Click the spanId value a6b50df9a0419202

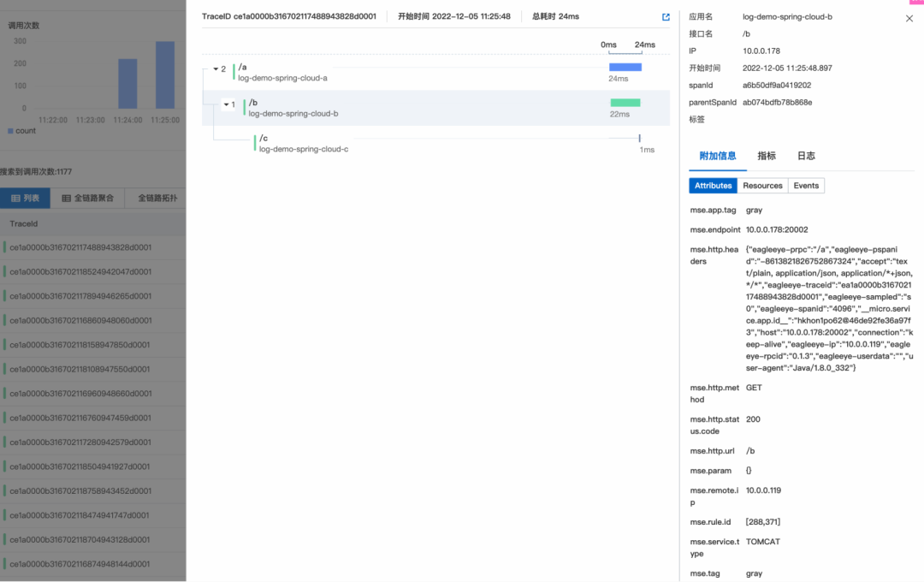coord(777,86)
